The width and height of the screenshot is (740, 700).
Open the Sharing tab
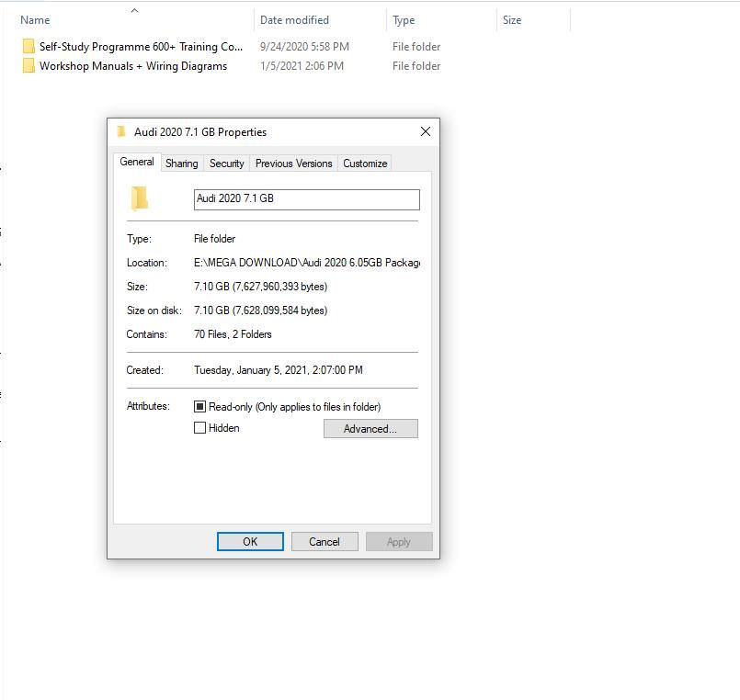point(182,164)
